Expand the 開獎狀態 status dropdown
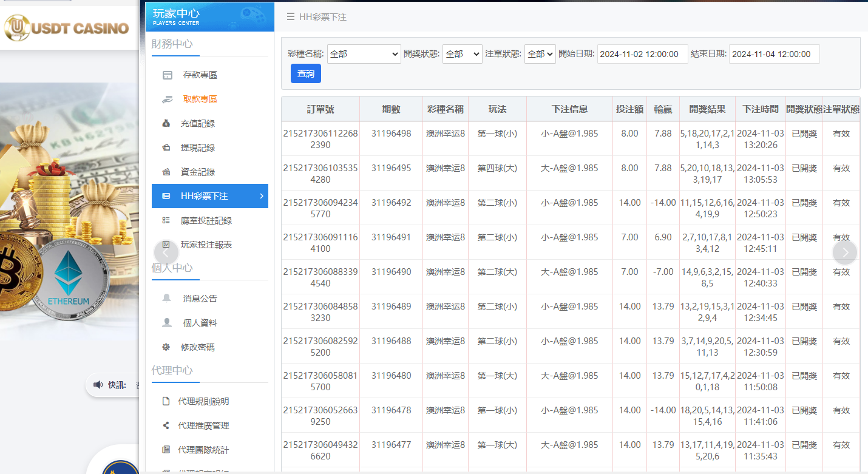Viewport: 868px width, 474px height. [462, 53]
